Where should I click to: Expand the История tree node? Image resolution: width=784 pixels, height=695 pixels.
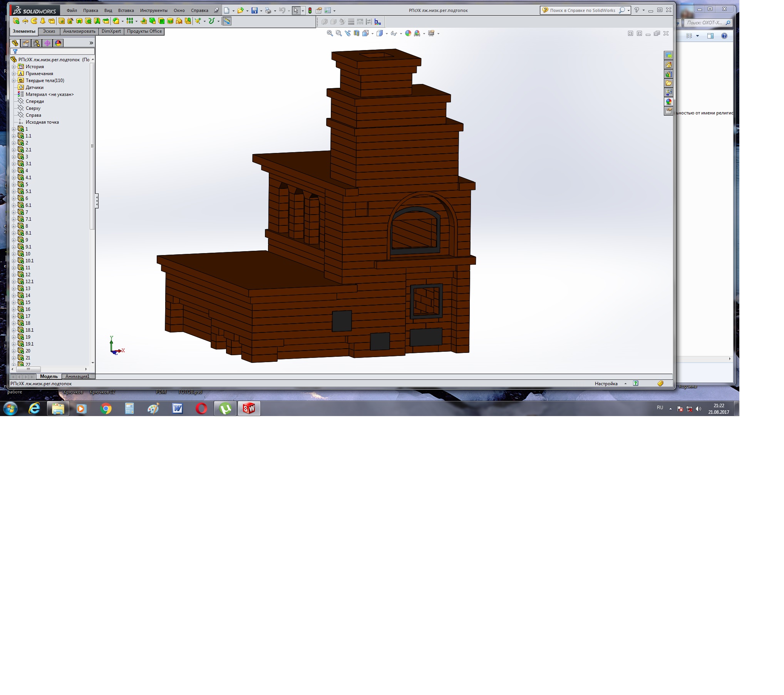point(14,67)
